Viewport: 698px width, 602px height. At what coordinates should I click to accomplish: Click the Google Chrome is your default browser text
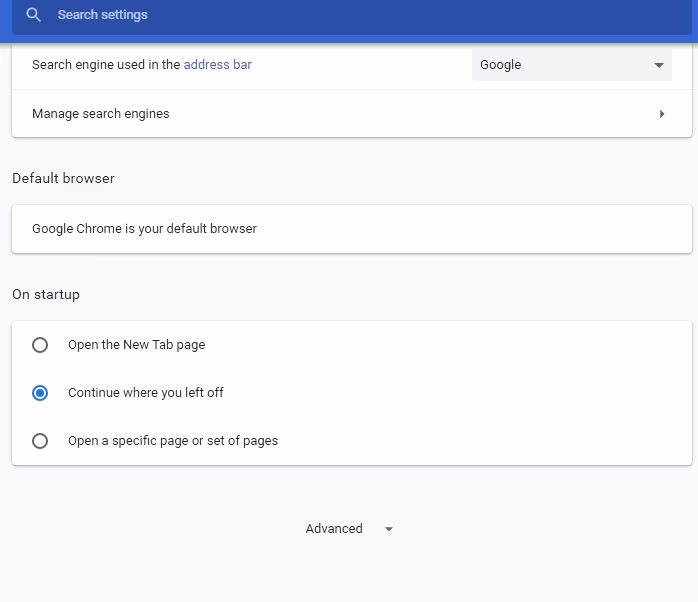(144, 229)
